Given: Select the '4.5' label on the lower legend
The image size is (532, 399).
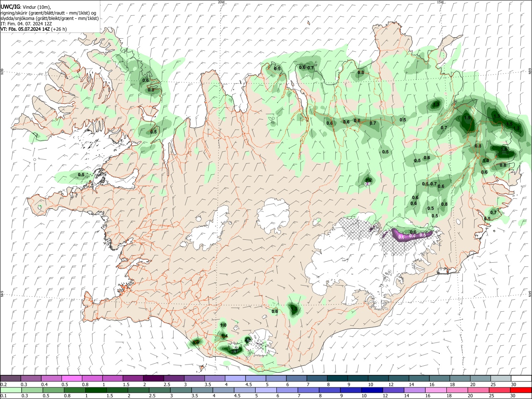Looking at the screenshot, I should (x=236, y=396).
